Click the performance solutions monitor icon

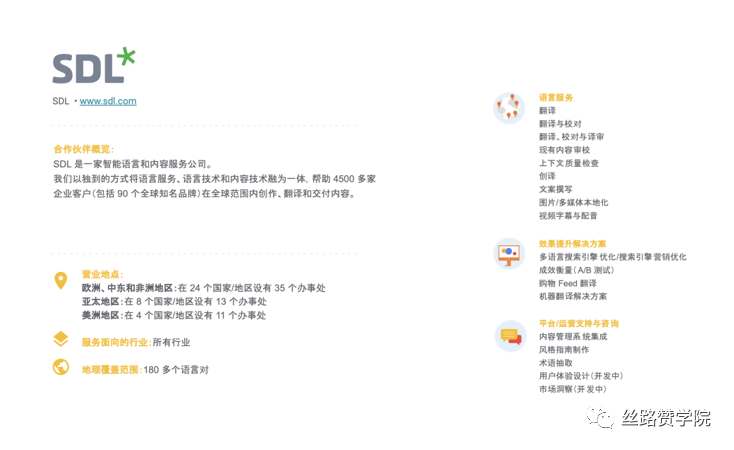point(509,253)
